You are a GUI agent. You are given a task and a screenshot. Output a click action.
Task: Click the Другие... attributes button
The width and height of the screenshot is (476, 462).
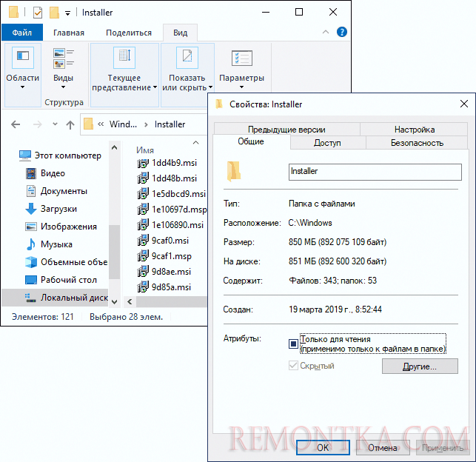point(420,366)
